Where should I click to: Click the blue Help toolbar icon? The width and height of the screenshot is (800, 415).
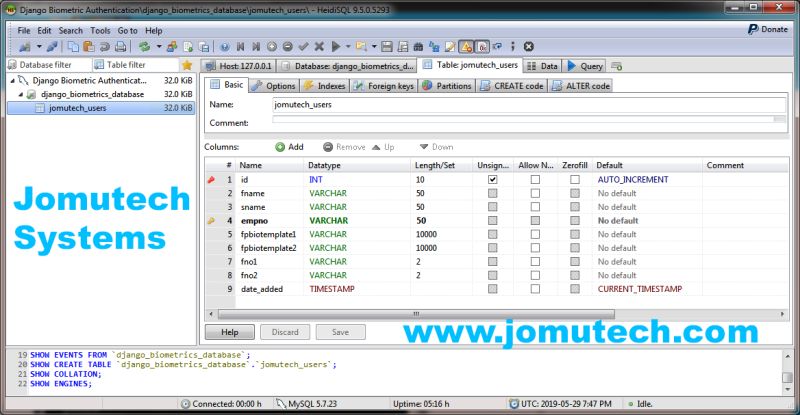click(x=224, y=47)
